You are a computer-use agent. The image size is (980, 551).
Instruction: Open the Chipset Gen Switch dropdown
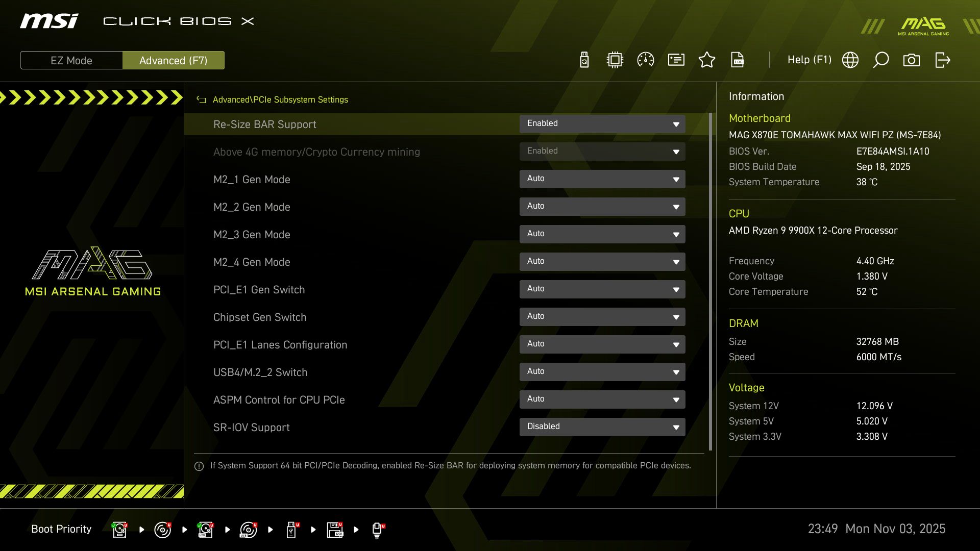[602, 316]
